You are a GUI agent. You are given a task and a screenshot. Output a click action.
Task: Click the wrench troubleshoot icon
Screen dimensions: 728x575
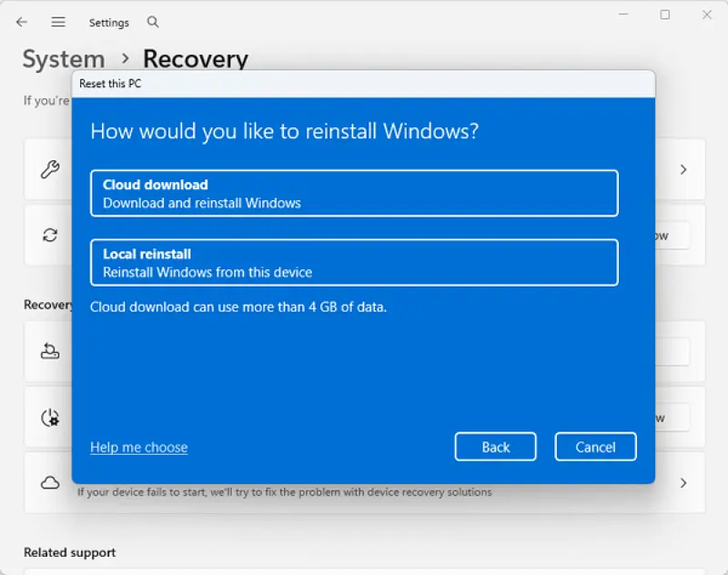50,169
